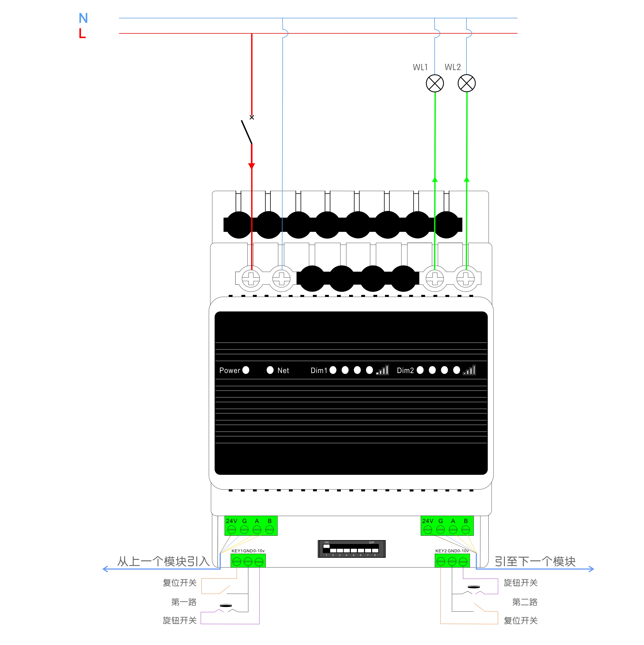Click the 24V screw on the KEY2-side bus block

428,529
